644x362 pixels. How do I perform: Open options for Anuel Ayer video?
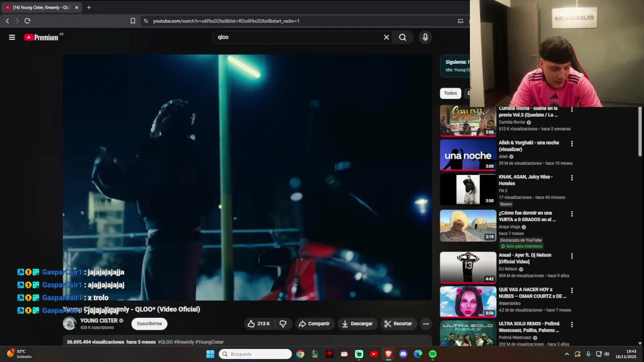572,256
